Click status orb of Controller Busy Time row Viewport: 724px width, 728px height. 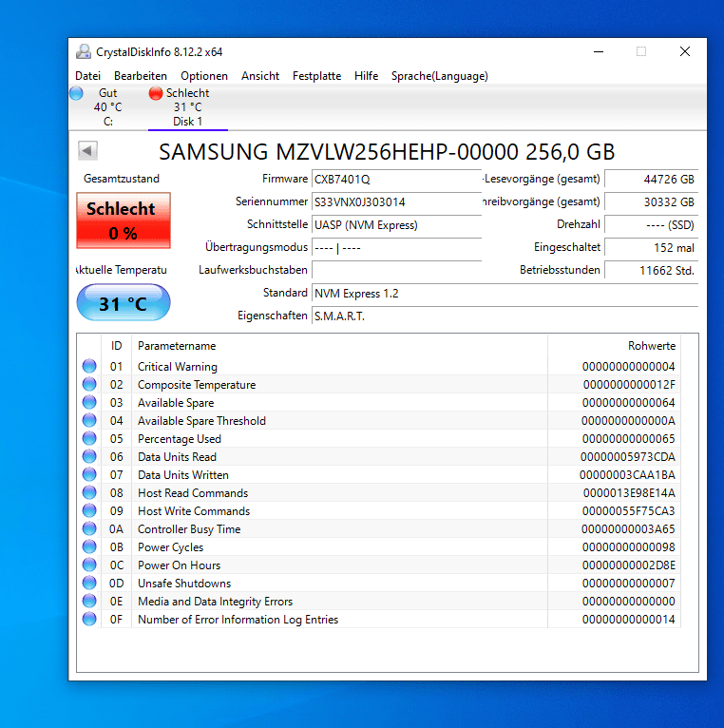pyautogui.click(x=89, y=528)
